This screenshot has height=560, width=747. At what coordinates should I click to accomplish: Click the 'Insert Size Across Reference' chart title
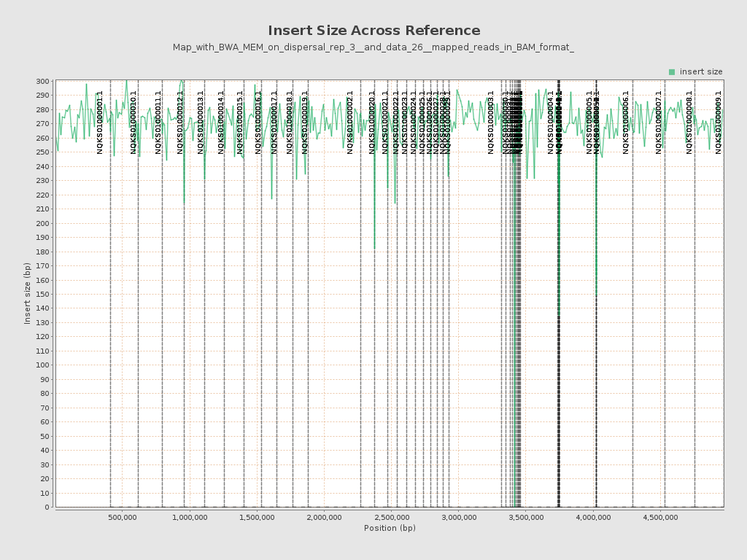(373, 31)
